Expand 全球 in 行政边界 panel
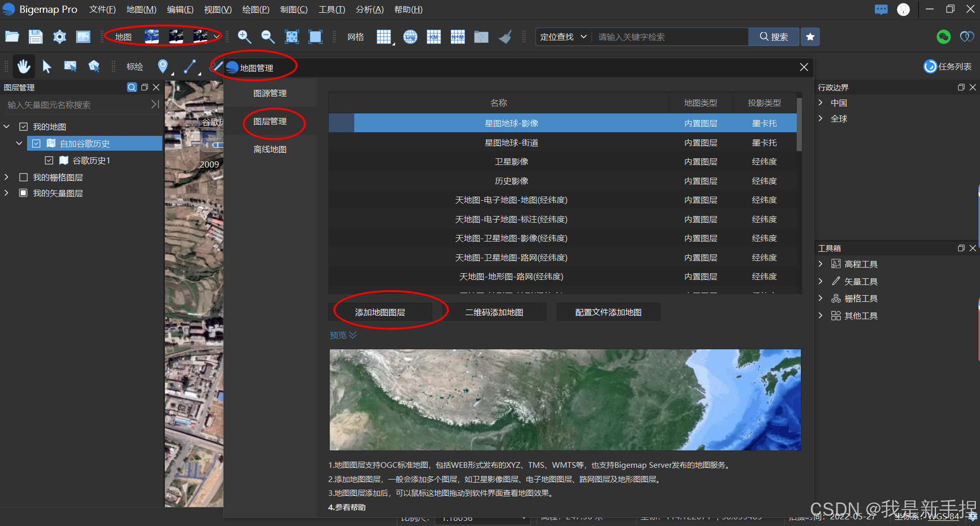Viewport: 980px width, 526px height. pos(820,118)
